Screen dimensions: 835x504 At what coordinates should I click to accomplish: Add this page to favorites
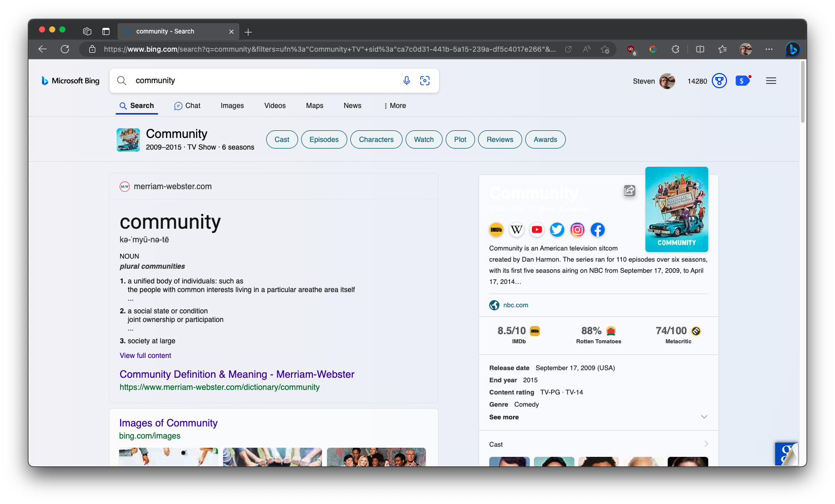point(605,49)
